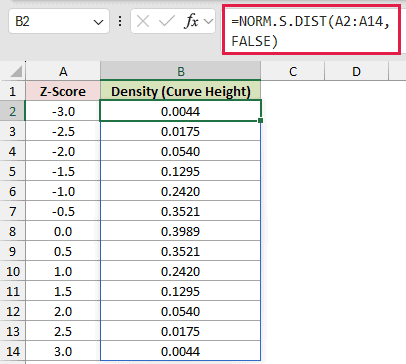Select density cell B3 showing 0.0175
Screen dimensions: 406x364
click(x=181, y=131)
